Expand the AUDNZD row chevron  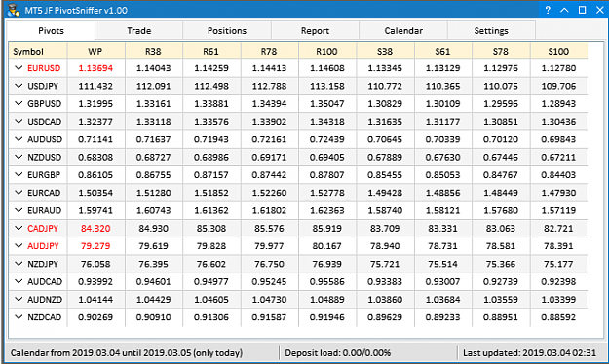click(19, 299)
